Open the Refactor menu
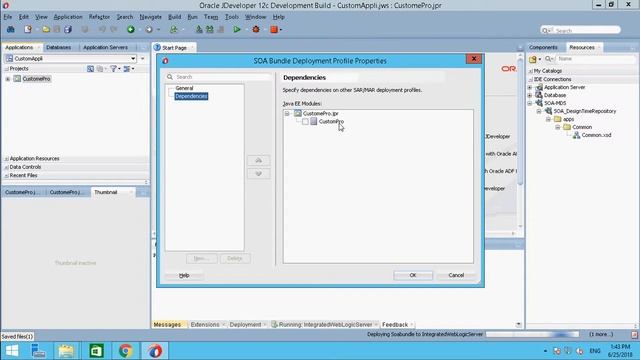The height and width of the screenshot is (360, 640). [x=99, y=17]
